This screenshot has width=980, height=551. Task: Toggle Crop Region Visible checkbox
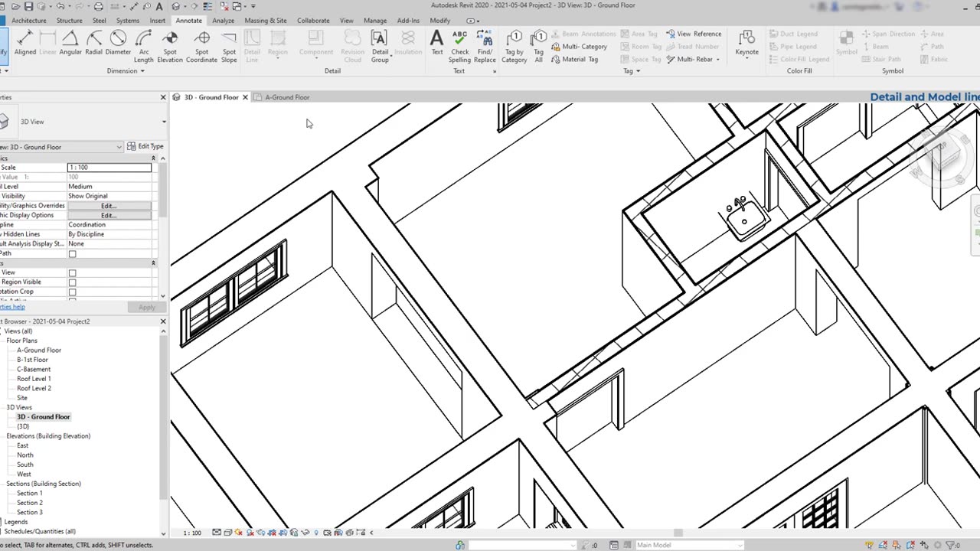[x=73, y=282]
